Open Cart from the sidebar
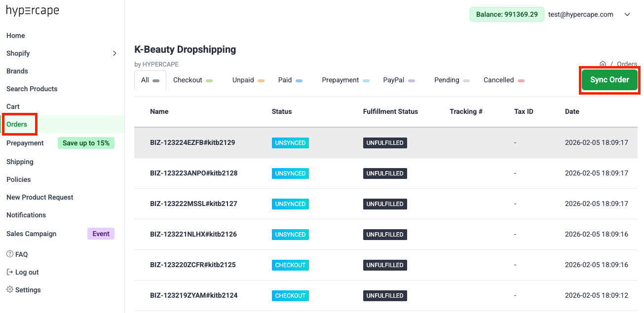Viewport: 644px width, 313px height. click(12, 106)
